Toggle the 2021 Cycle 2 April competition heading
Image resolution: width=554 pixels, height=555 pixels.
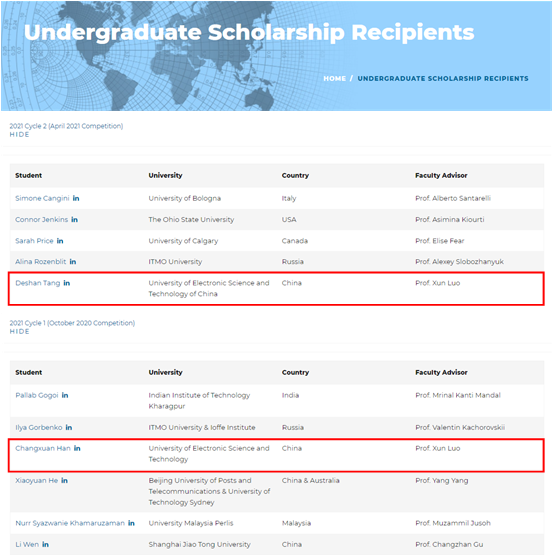66,126
